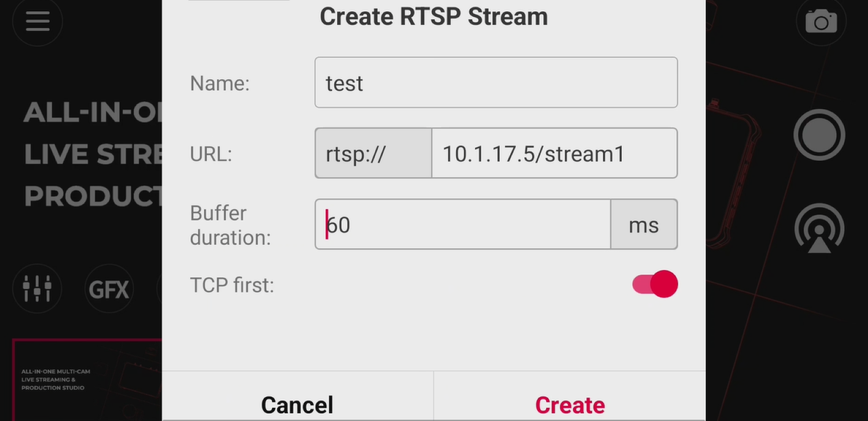Click the Buffer duration label
868x421 pixels.
pos(230,225)
